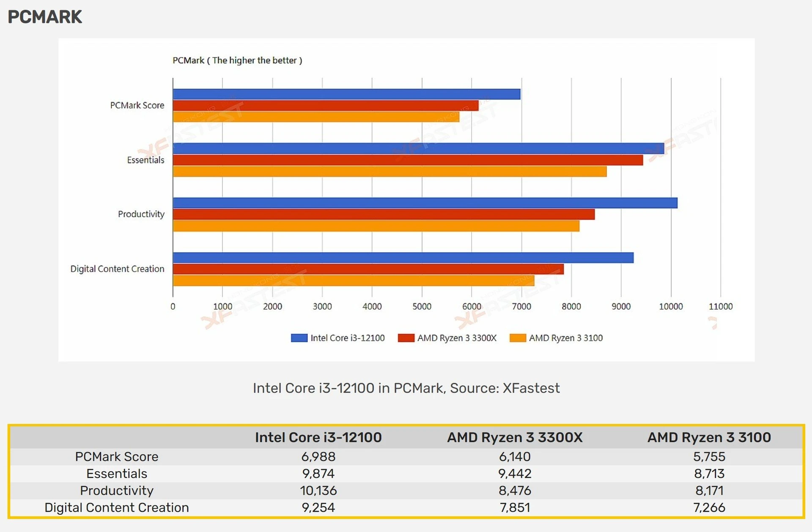Click the orange PCMark Score bar
812x532 pixels.
pos(316,117)
